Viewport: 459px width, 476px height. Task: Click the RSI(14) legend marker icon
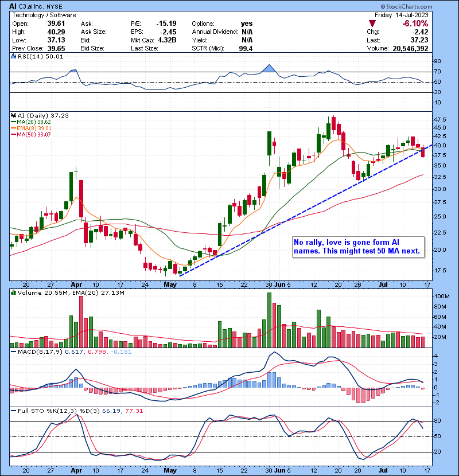tap(12, 57)
